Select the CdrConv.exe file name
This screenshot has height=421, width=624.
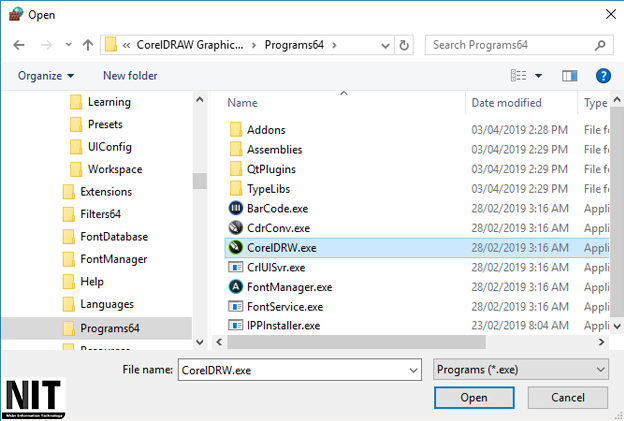(278, 228)
